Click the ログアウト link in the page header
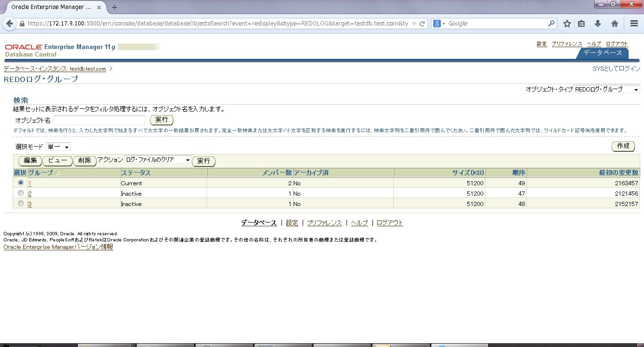 [x=617, y=44]
